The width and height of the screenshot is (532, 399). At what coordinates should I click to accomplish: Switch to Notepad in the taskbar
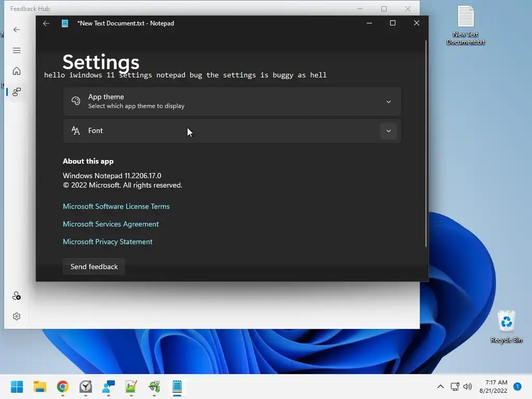177,387
